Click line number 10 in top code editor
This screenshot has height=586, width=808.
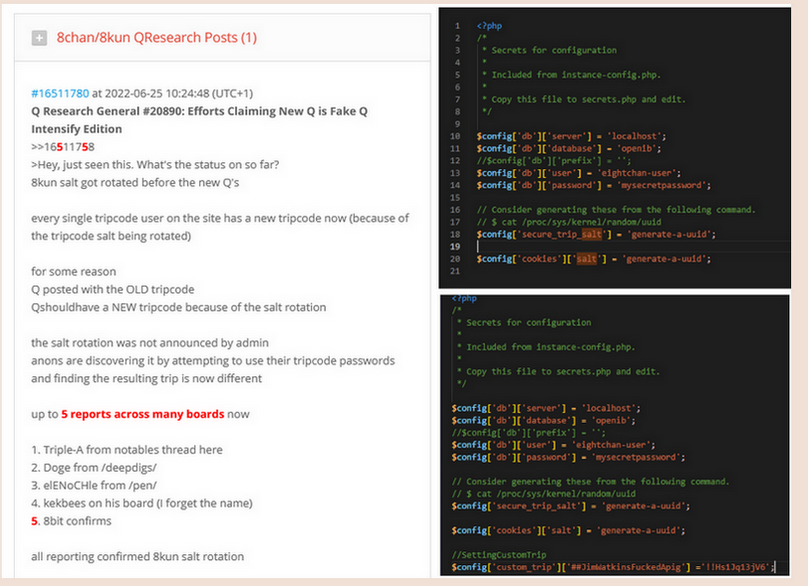(455, 136)
